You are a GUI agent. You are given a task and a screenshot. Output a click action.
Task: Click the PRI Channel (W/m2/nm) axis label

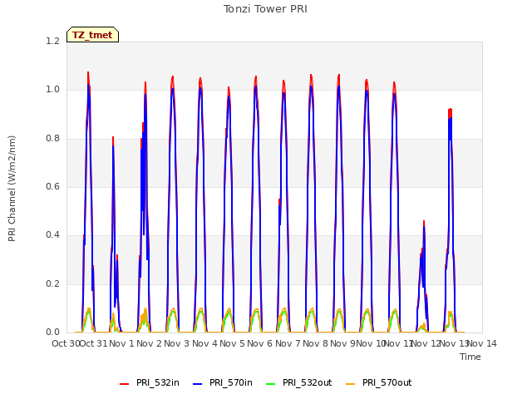[x=12, y=189]
